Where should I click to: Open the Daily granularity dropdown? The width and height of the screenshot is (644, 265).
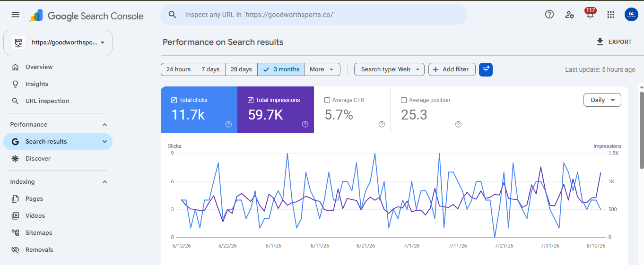[602, 100]
